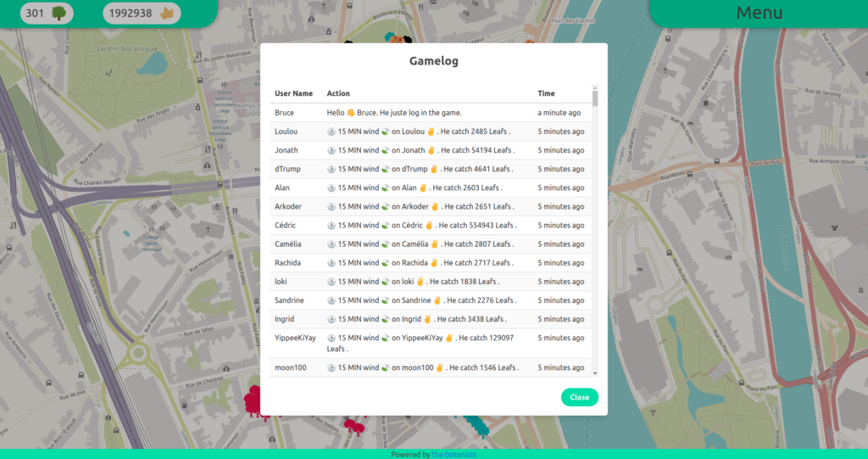
Task: Click the victory hand icon in Loulou's row
Action: [431, 132]
